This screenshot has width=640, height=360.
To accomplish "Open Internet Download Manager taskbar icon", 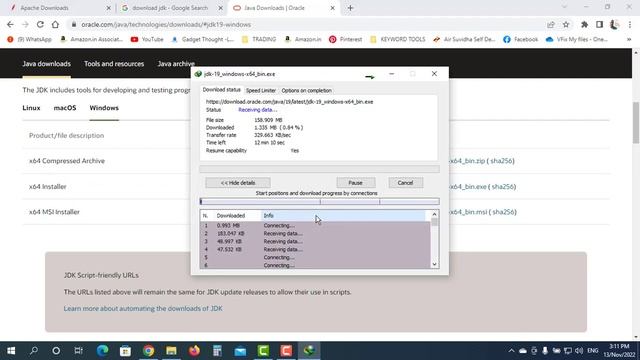I will coord(309,351).
